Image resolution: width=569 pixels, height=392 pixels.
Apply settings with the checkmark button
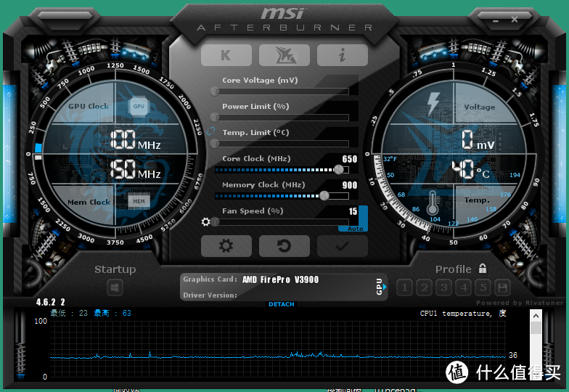point(342,246)
